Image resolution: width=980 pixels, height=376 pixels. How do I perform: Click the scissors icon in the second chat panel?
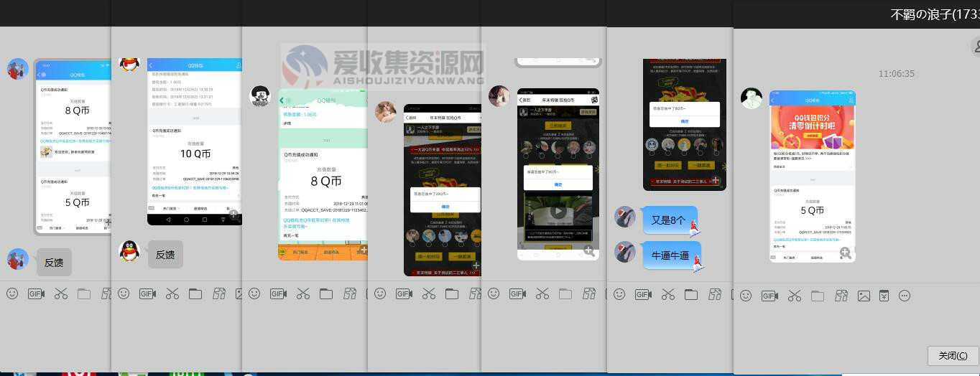(172, 293)
